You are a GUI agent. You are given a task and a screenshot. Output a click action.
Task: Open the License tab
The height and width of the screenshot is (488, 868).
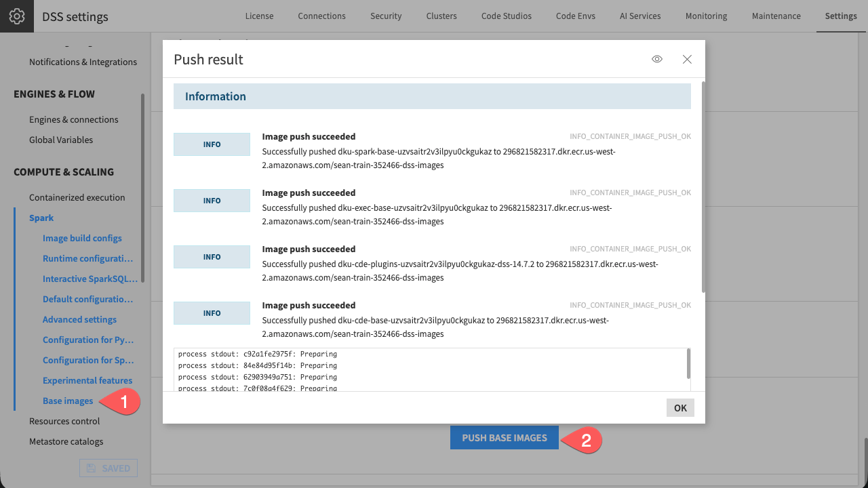(x=259, y=16)
